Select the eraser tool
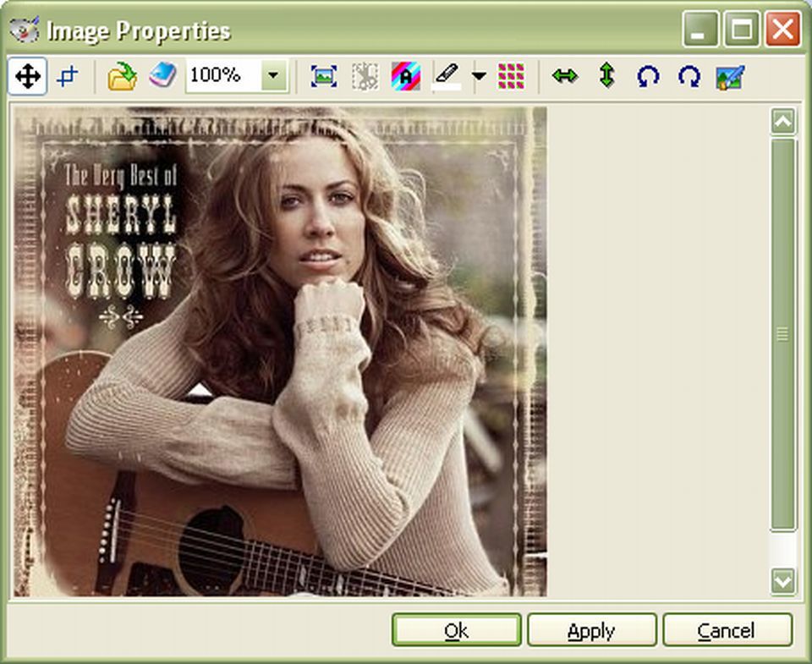The image size is (812, 664). coord(447,75)
